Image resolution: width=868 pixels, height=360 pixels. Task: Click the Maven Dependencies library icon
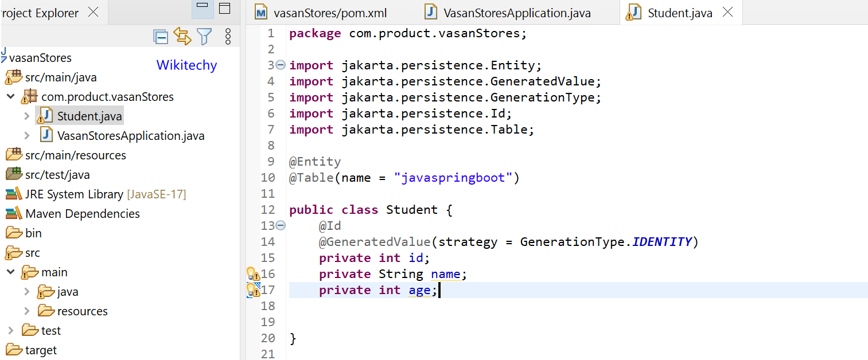14,213
